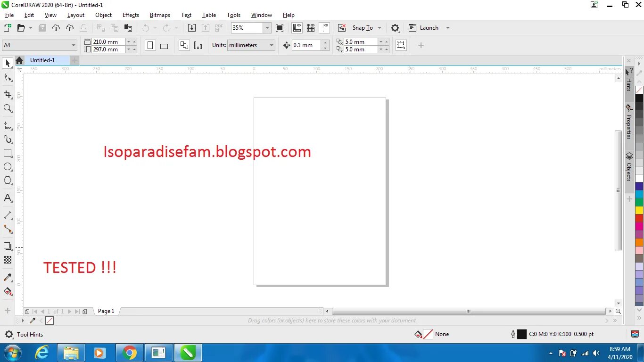The image size is (644, 362).
Task: Select the Parallel Dimension tool
Action: click(8, 215)
